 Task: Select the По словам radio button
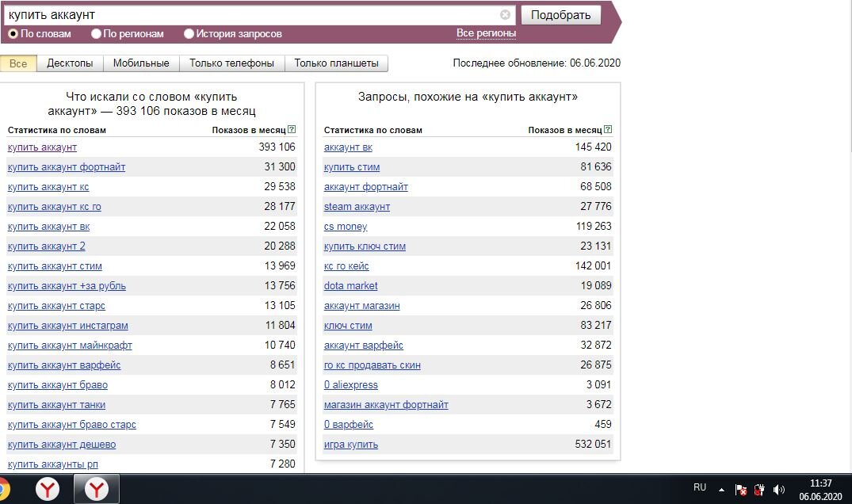click(x=13, y=33)
